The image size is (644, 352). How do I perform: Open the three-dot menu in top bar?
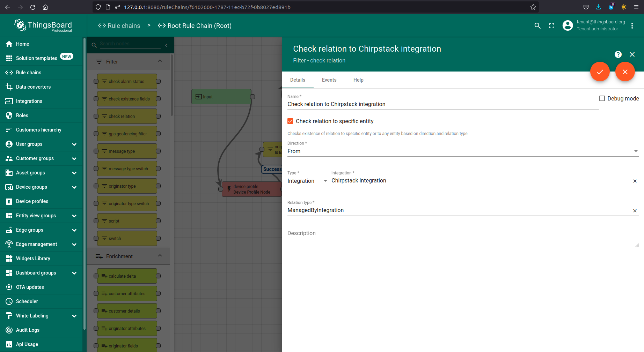(632, 25)
